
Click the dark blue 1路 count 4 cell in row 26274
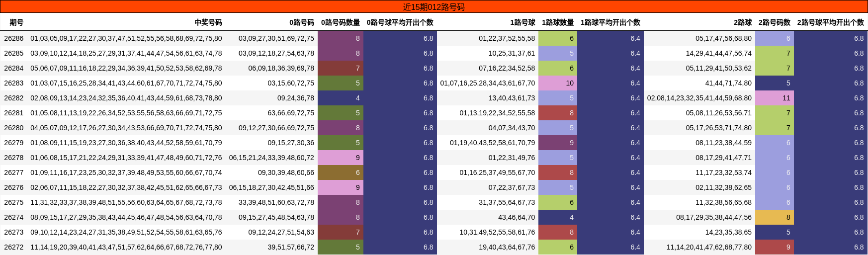click(558, 217)
